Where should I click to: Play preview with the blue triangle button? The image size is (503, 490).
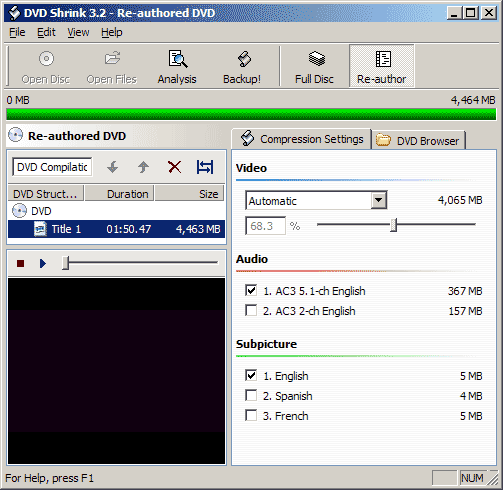coord(43,264)
